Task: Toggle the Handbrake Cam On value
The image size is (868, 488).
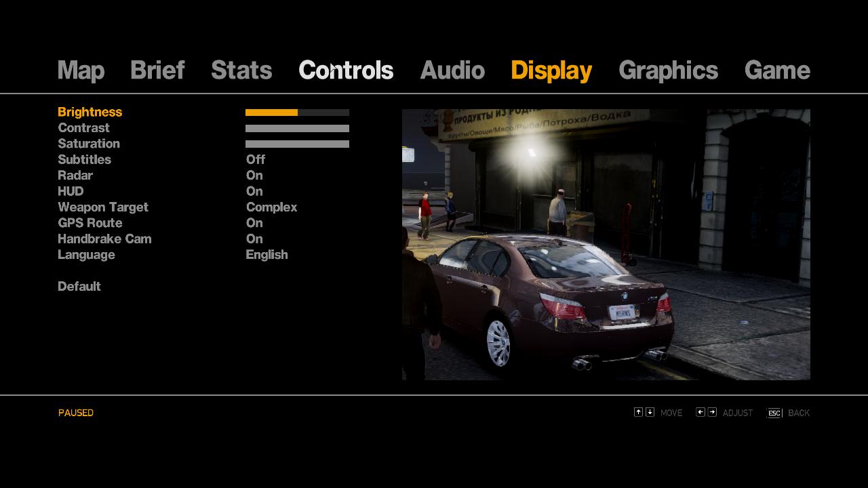Action: pos(254,239)
